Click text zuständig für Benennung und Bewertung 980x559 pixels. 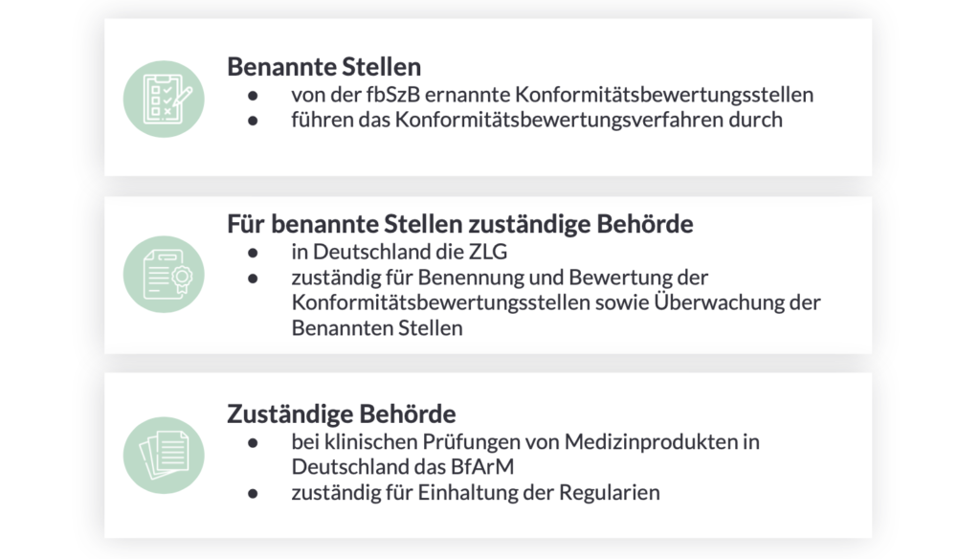pos(500,277)
